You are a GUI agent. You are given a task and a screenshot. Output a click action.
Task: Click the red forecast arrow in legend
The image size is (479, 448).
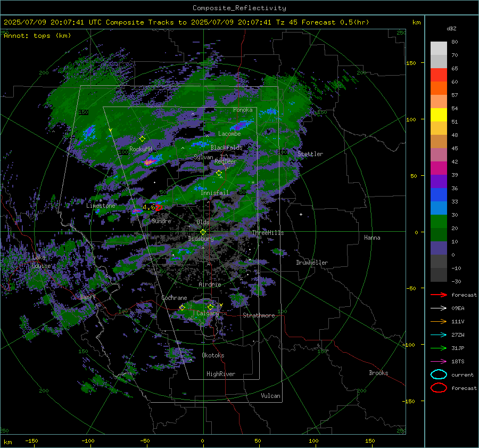[439, 295]
